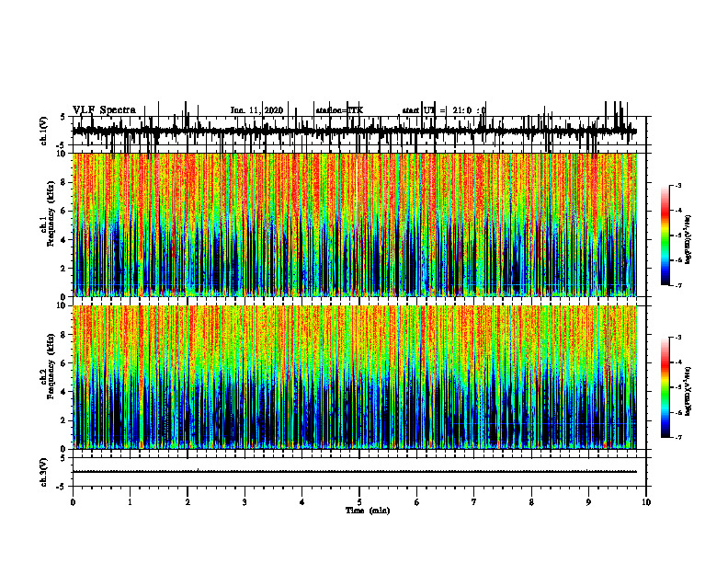Viewport: 728px width, 563px height.
Task: Click the time axis tick label "9"
Action: (588, 502)
